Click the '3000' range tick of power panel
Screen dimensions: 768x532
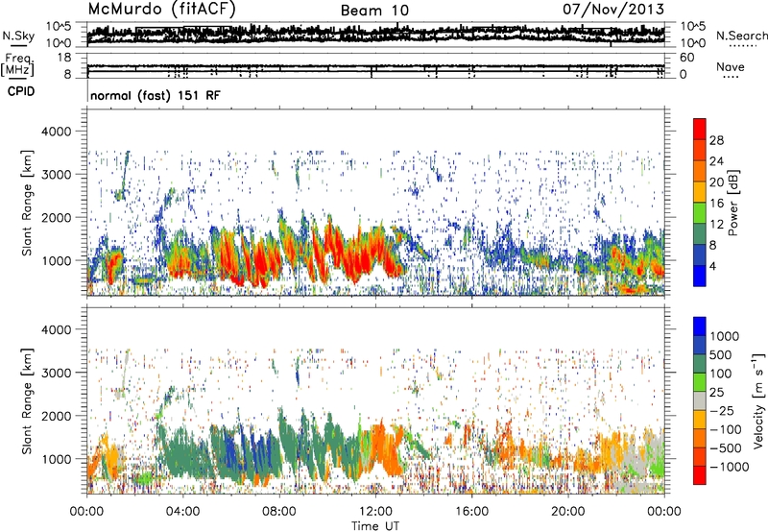click(56, 175)
